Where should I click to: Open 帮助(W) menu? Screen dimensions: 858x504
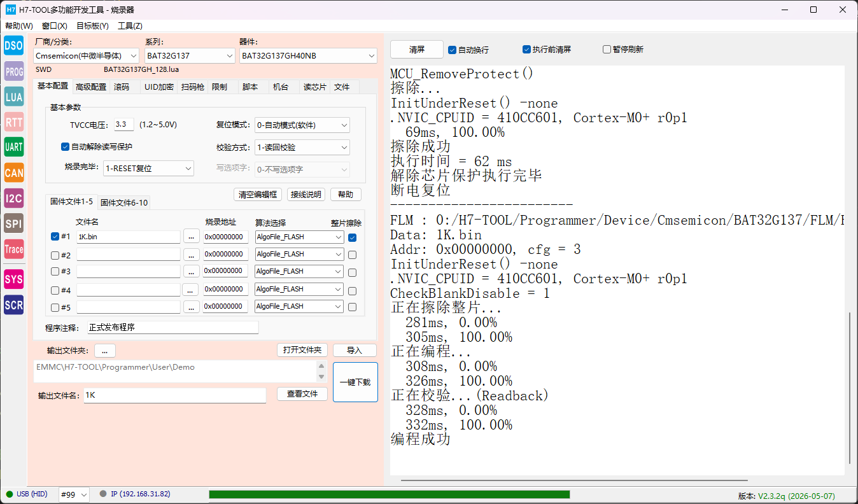click(x=19, y=26)
